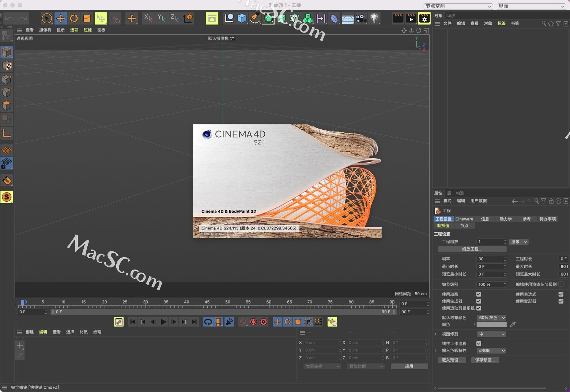Click the 载入预设... button
The image size is (570, 392).
(x=452, y=360)
